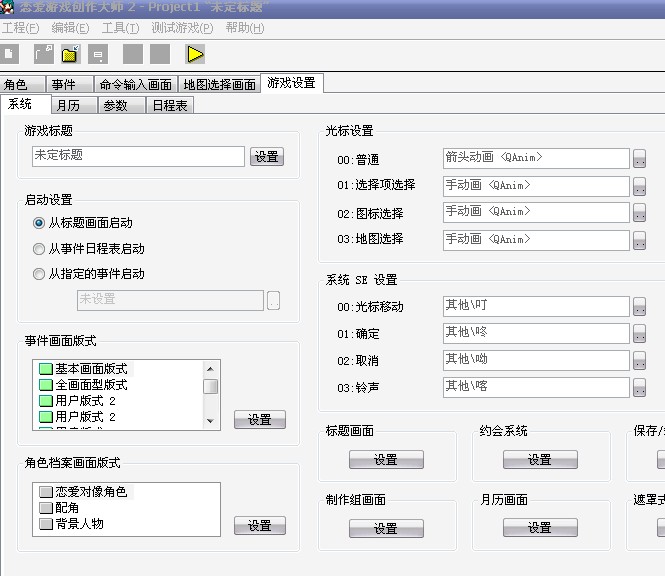The height and width of the screenshot is (576, 665).
Task: Click 设置 button for 事件画面版式
Action: click(260, 419)
